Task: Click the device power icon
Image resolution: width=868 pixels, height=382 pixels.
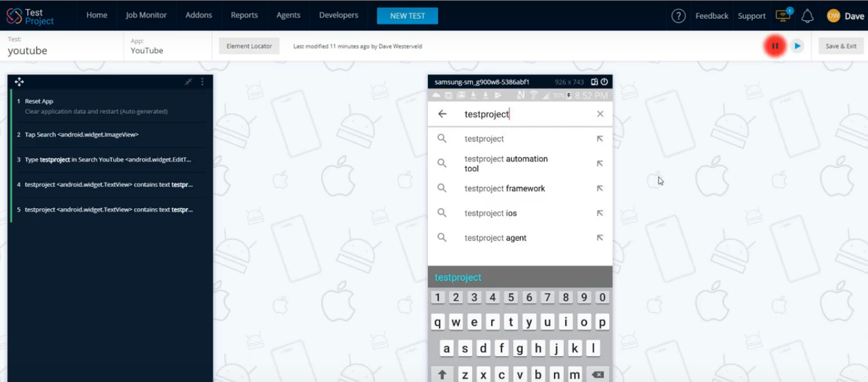Action: (x=604, y=82)
